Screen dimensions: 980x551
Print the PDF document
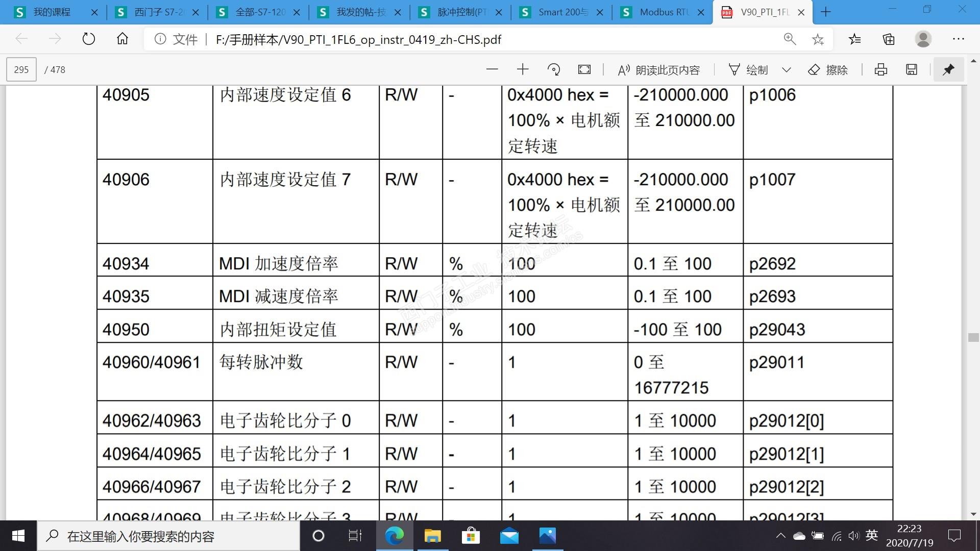tap(881, 69)
